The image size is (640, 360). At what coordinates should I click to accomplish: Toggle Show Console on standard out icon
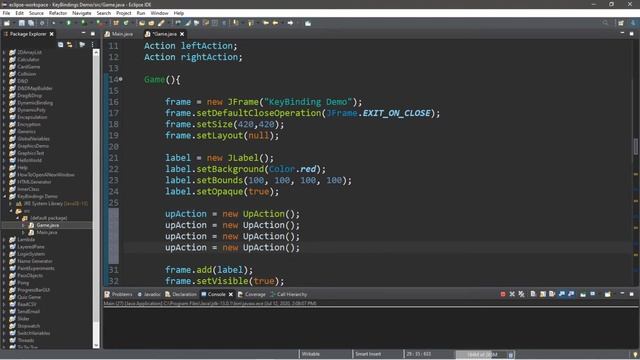coord(562,294)
